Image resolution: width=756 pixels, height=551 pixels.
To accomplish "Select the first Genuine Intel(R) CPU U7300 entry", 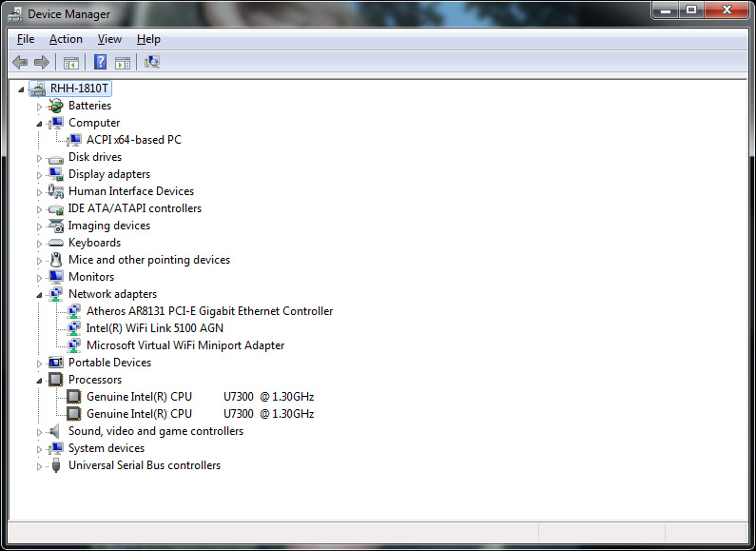I will pos(200,397).
